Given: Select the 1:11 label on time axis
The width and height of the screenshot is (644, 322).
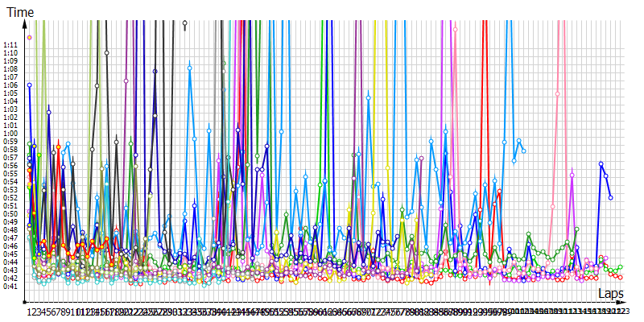Looking at the screenshot, I should tap(10, 45).
